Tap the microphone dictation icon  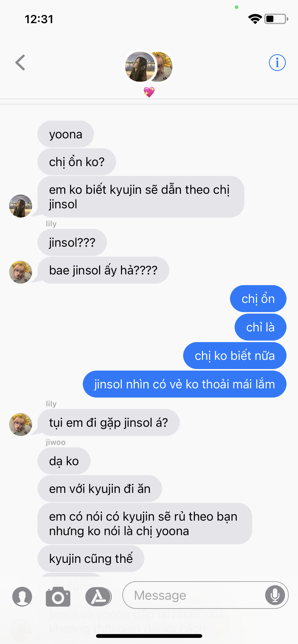275,595
